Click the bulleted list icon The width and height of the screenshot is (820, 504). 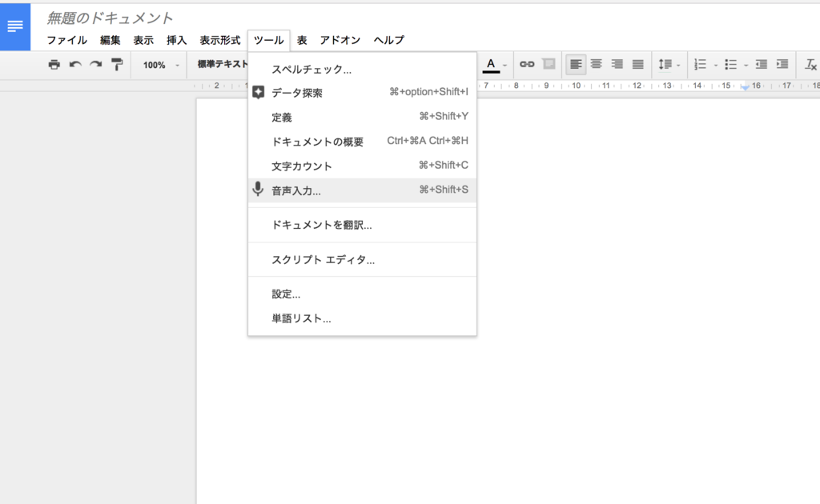(x=730, y=64)
